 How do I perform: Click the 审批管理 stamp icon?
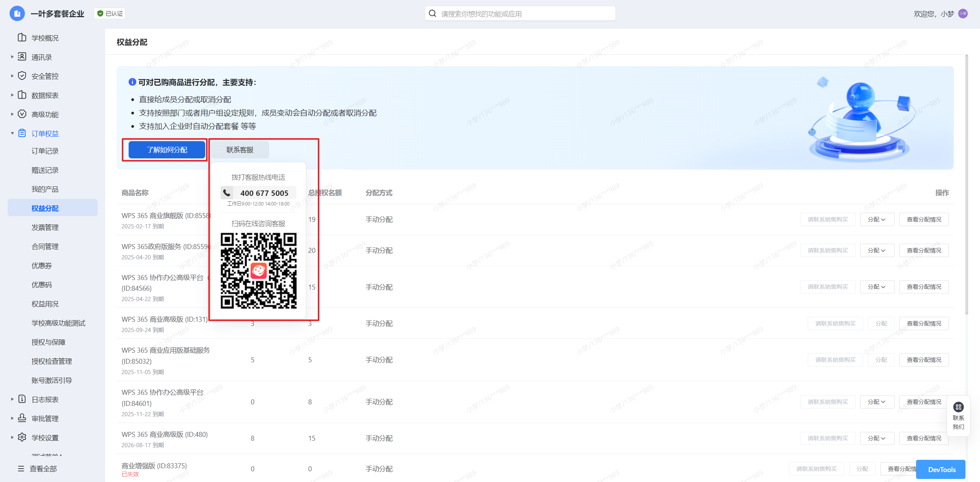click(22, 418)
